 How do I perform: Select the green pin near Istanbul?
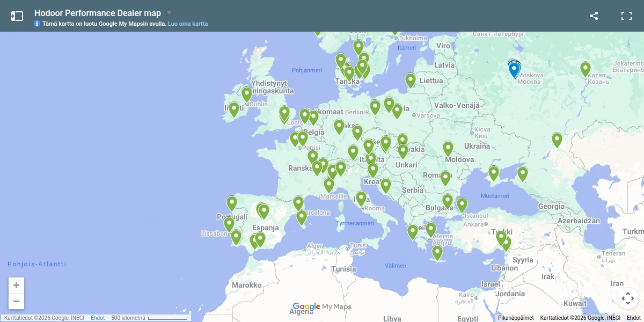click(x=462, y=206)
